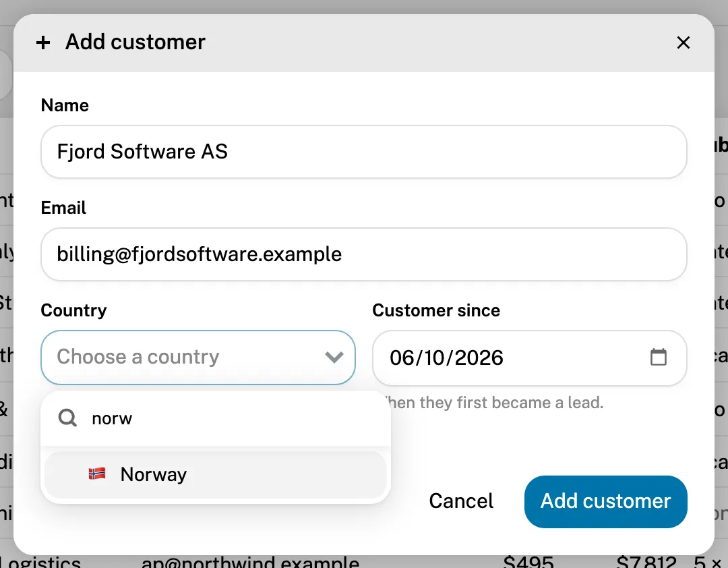Viewport: 728px width, 568px height.
Task: Select Norway from the country list
Action: click(216, 475)
